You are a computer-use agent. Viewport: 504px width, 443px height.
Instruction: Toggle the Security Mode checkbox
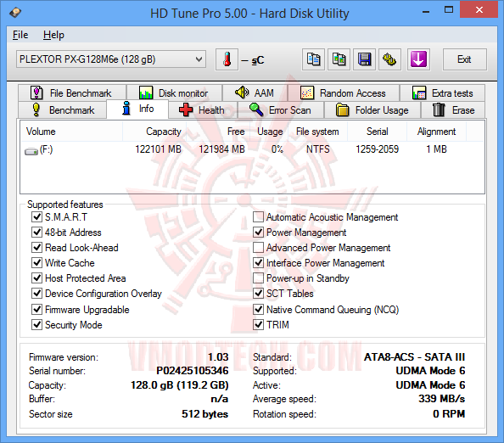[36, 324]
